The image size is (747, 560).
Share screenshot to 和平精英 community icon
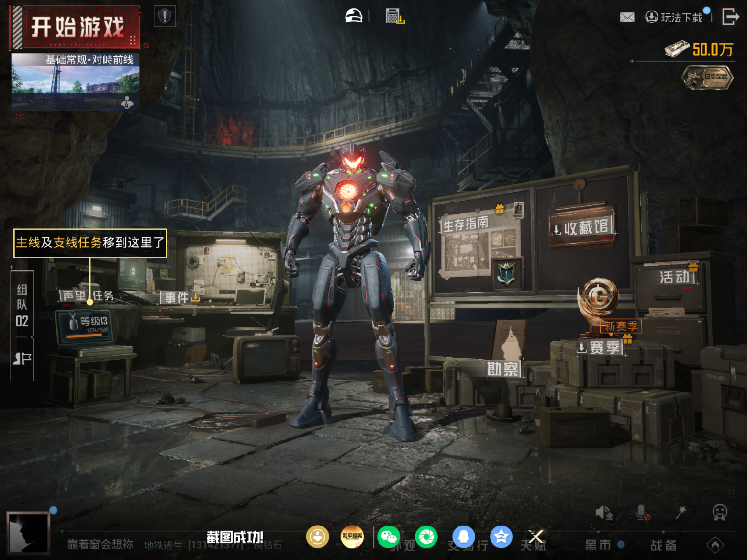[x=352, y=537]
